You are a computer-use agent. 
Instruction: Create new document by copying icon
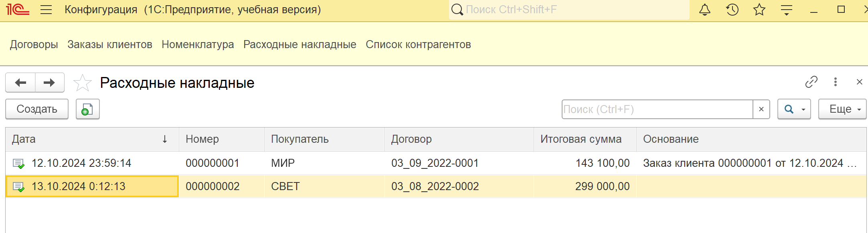pyautogui.click(x=88, y=109)
